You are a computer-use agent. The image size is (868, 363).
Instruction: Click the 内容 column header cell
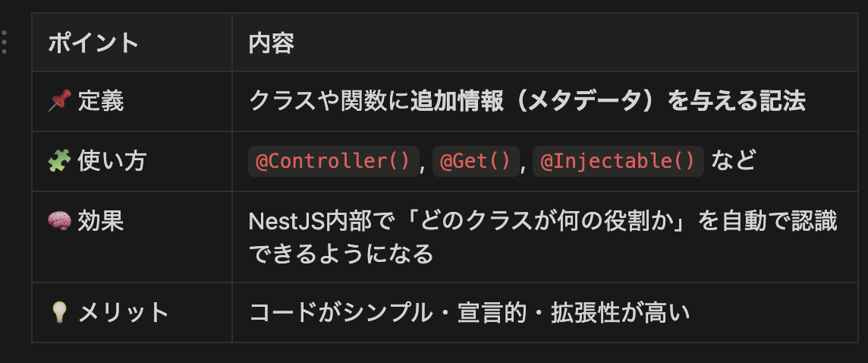pos(272,43)
